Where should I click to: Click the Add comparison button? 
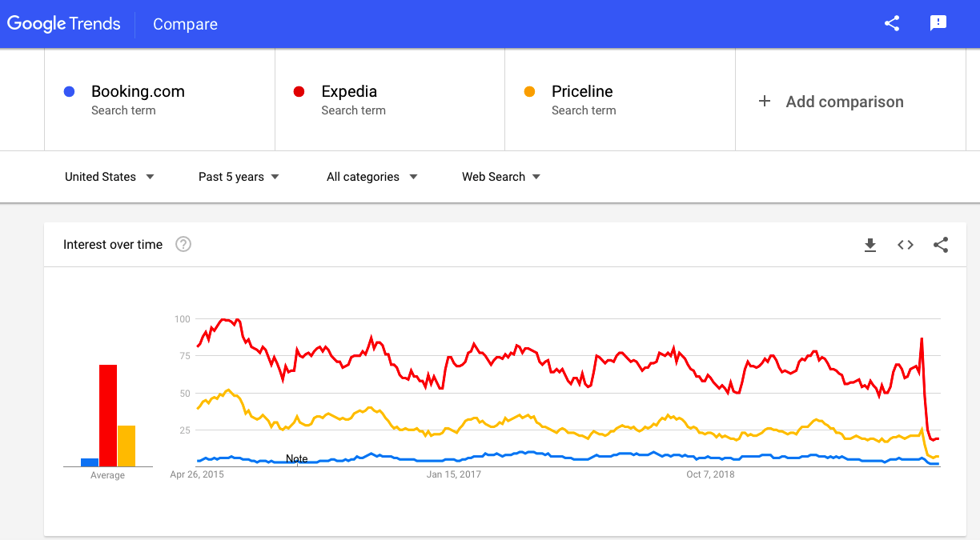pyautogui.click(x=844, y=102)
